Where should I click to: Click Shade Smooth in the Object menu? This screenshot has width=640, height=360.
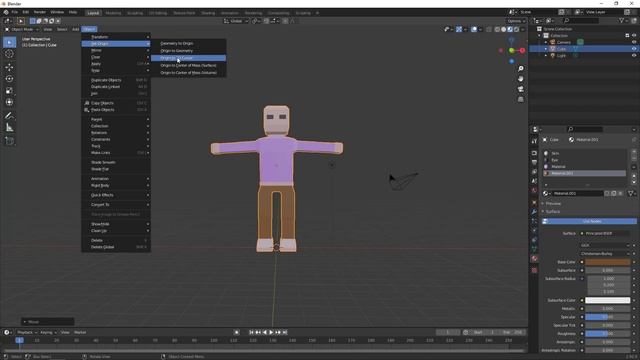pyautogui.click(x=116, y=162)
